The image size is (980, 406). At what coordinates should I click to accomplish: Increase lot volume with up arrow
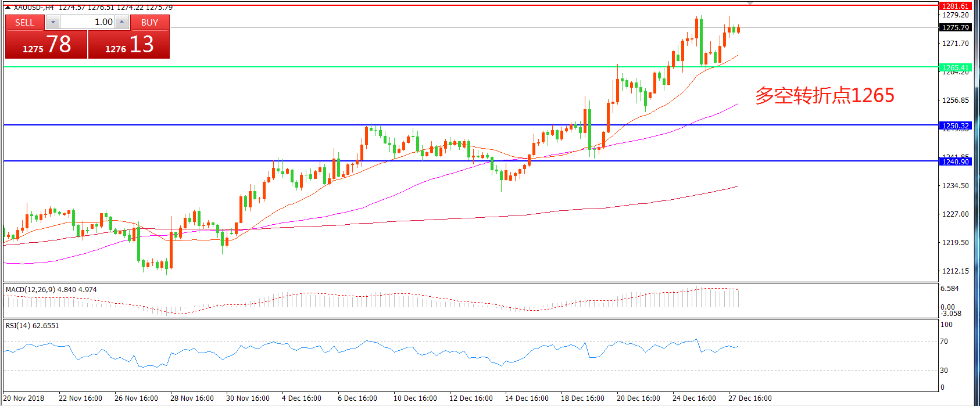(121, 22)
